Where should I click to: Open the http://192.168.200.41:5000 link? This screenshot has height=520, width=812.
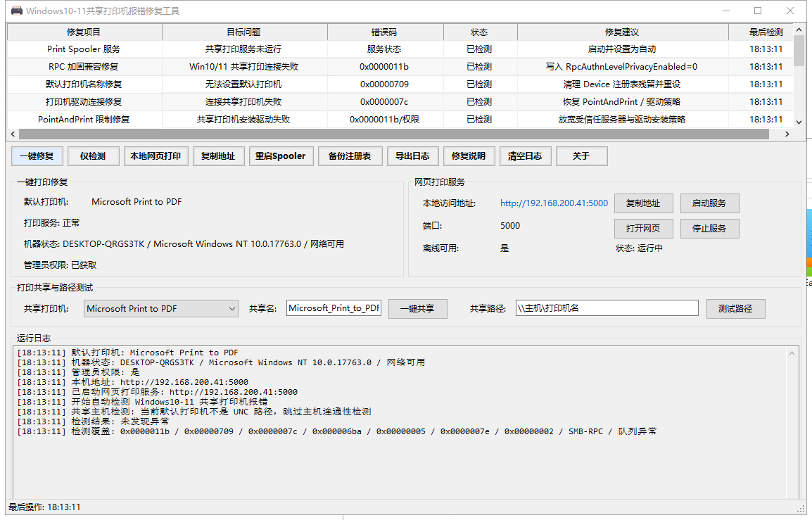pyautogui.click(x=554, y=203)
